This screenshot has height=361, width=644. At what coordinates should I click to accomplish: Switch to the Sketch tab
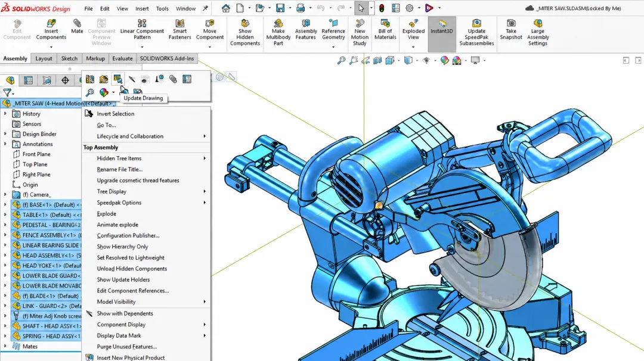(x=69, y=58)
